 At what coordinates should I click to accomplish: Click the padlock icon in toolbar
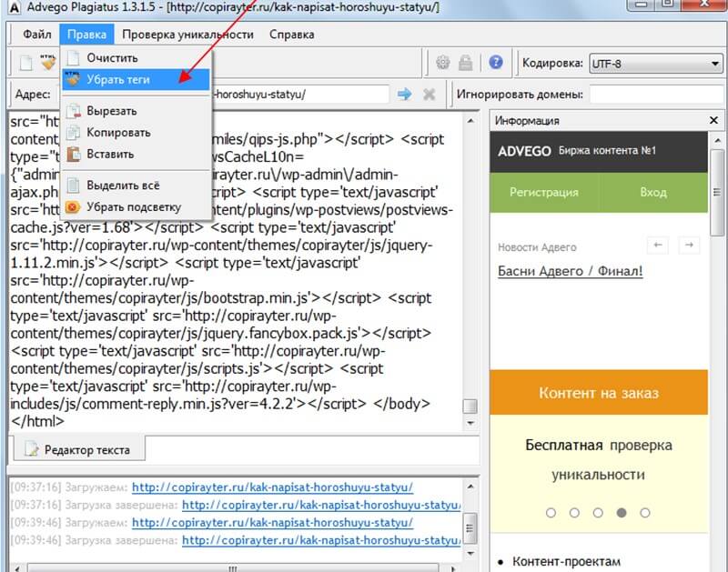pos(466,63)
